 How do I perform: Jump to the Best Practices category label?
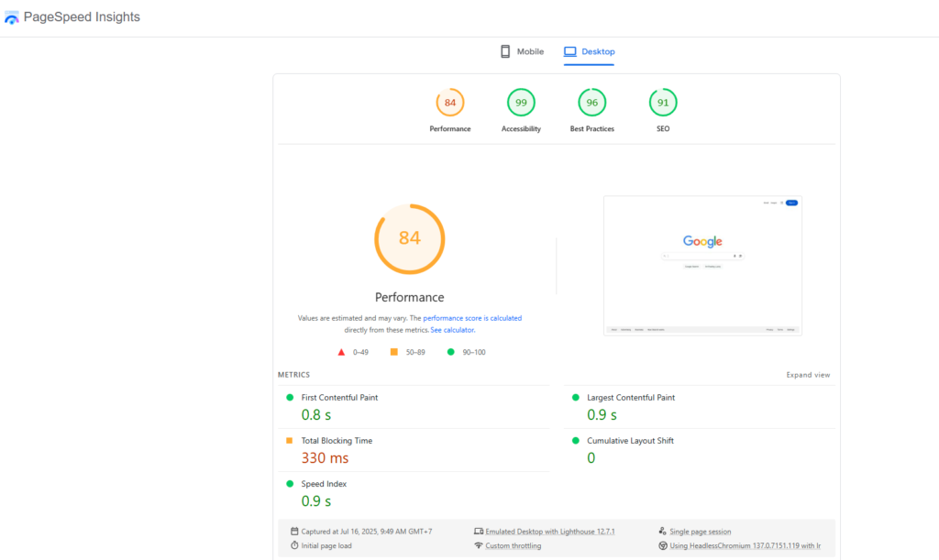[591, 128]
